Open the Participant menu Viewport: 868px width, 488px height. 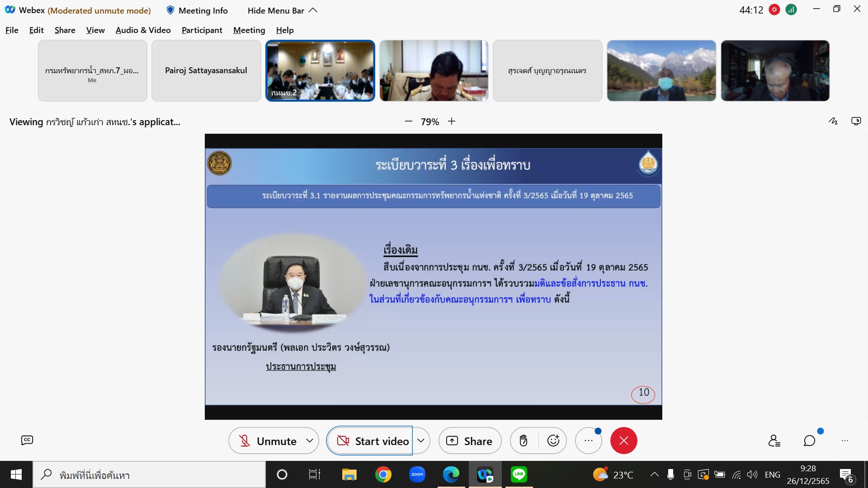click(202, 30)
